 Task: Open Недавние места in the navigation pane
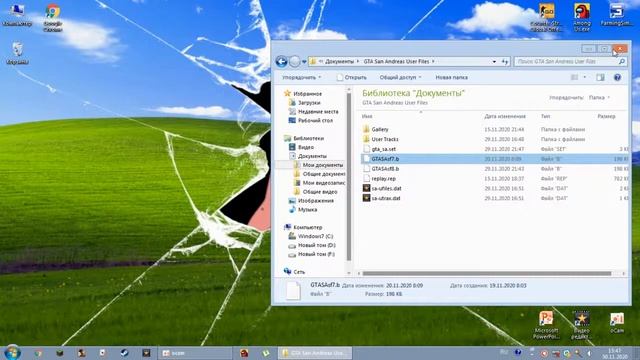[x=318, y=111]
